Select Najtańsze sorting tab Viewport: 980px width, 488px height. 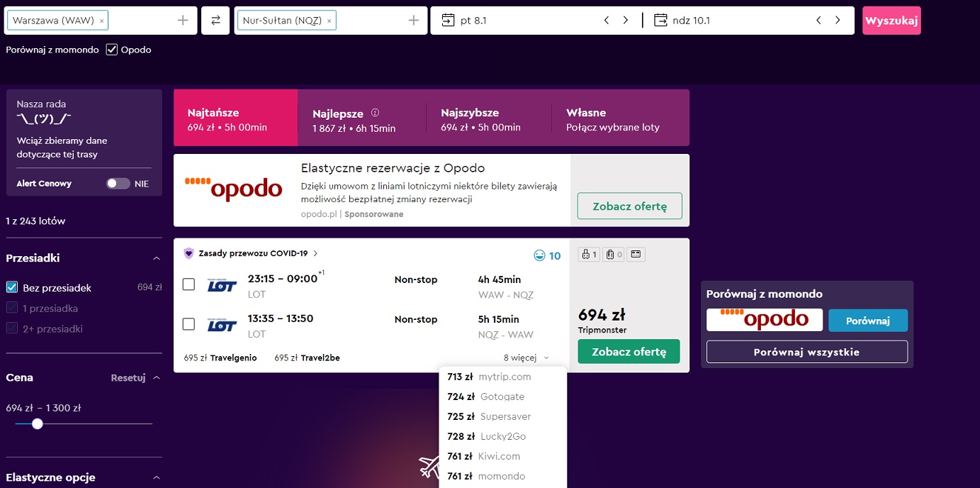click(x=235, y=118)
